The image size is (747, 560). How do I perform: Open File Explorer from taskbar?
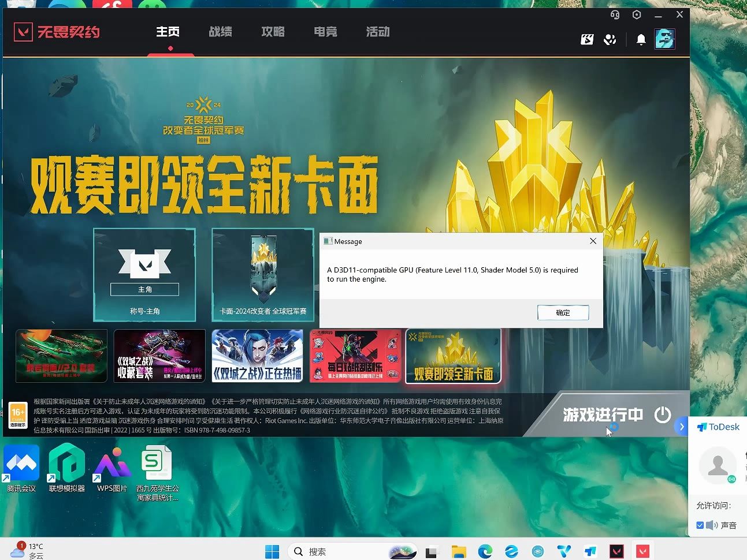point(459,552)
